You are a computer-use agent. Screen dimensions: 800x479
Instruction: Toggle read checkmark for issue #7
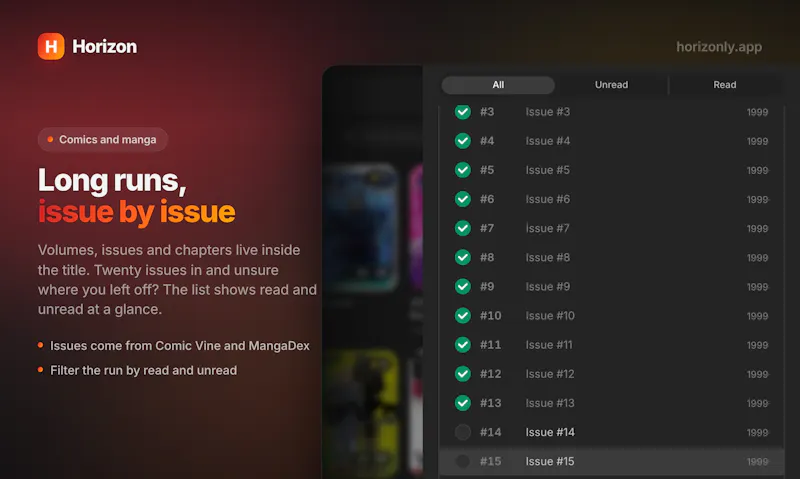click(x=463, y=228)
